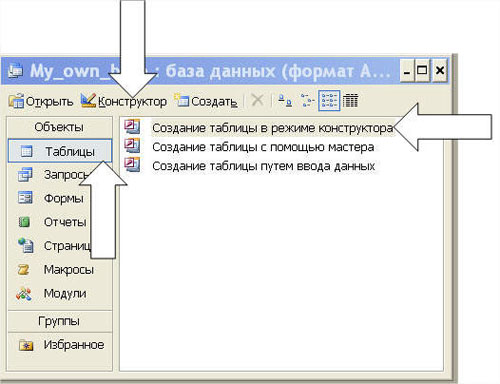500x384 pixels.
Task: Select Запросы in the objects panel
Action: pyautogui.click(x=60, y=174)
